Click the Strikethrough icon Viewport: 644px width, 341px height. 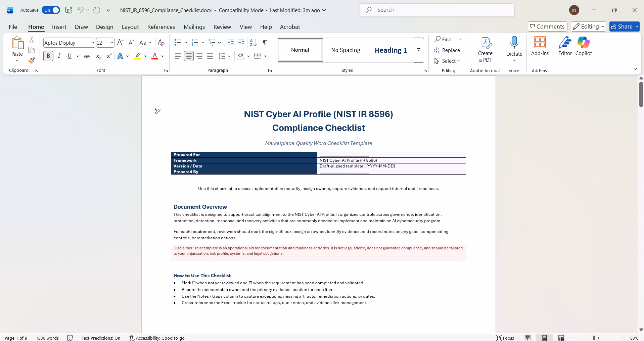(x=87, y=56)
